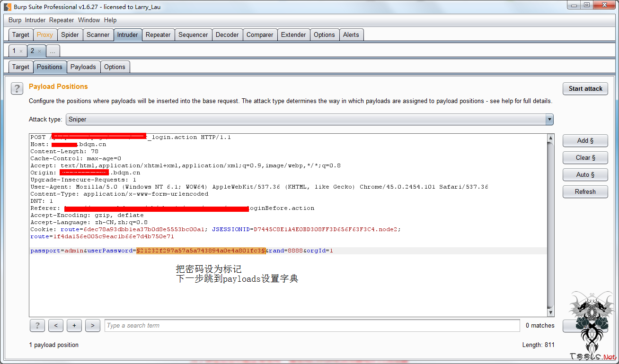The image size is (619, 364).
Task: Click the 'Cache-Control: max-age=0' line
Action: (x=76, y=158)
